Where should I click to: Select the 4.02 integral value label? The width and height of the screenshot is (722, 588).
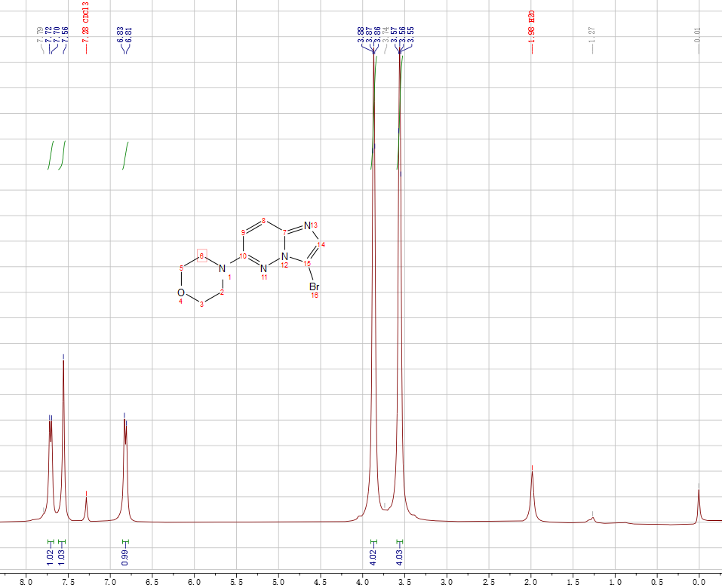(373, 558)
